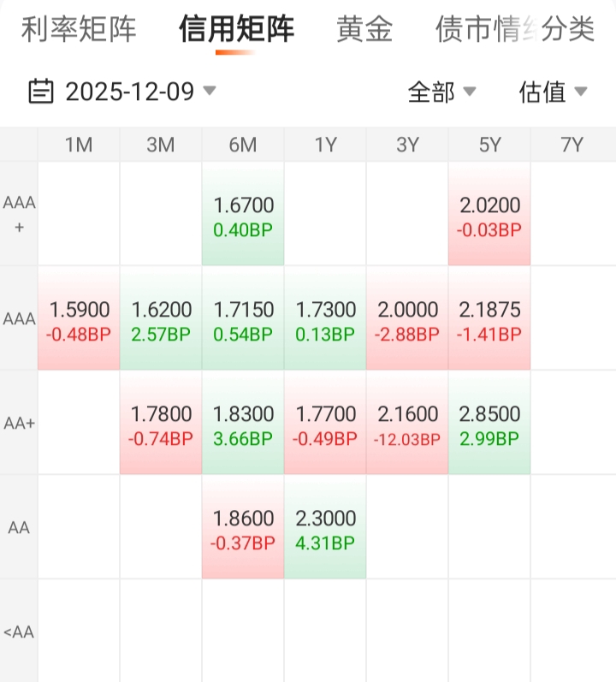
Task: Tap the 分类 button
Action: click(x=569, y=29)
